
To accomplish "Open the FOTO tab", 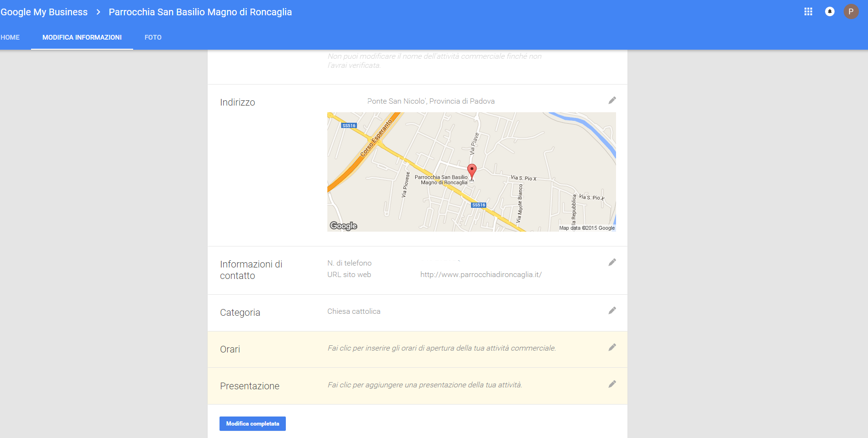I will 153,37.
